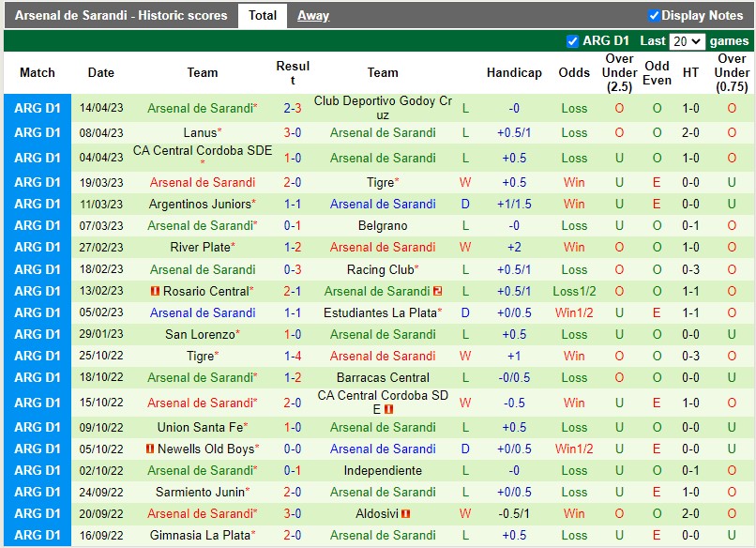Open the Last games count dropdown showing 20
The width and height of the screenshot is (756, 548).
coord(687,40)
